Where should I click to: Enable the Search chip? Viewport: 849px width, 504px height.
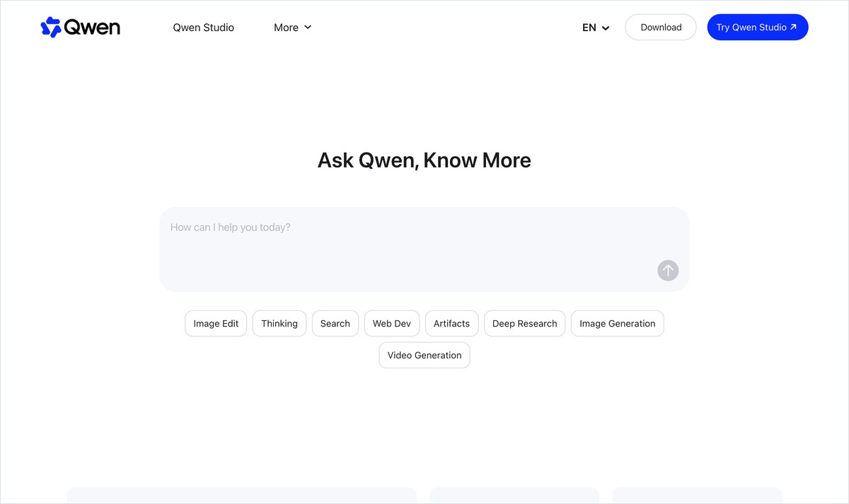coord(335,324)
